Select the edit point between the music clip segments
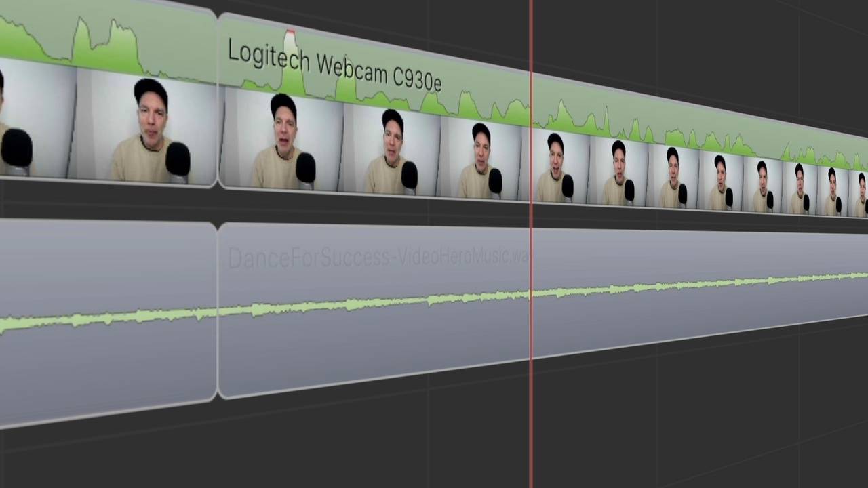 218,310
